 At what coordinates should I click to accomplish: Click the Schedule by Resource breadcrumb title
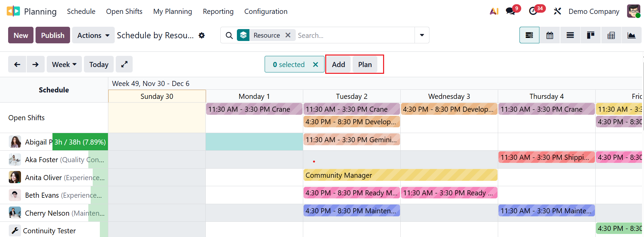tap(155, 35)
